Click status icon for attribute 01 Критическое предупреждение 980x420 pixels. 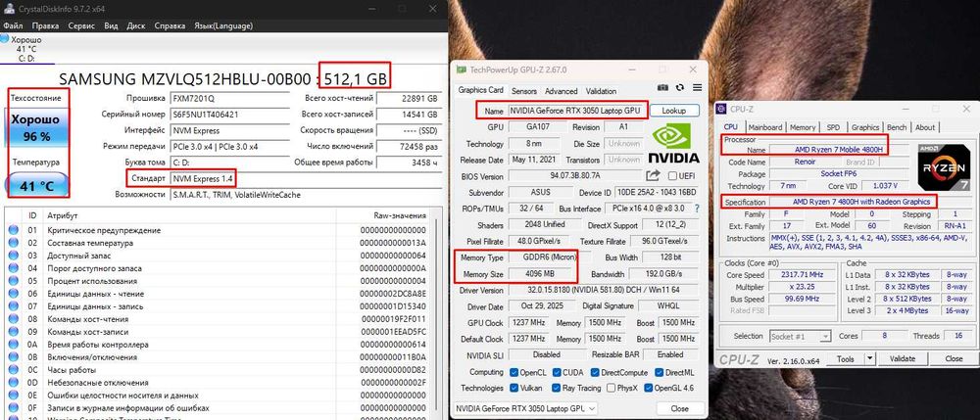pos(13,230)
